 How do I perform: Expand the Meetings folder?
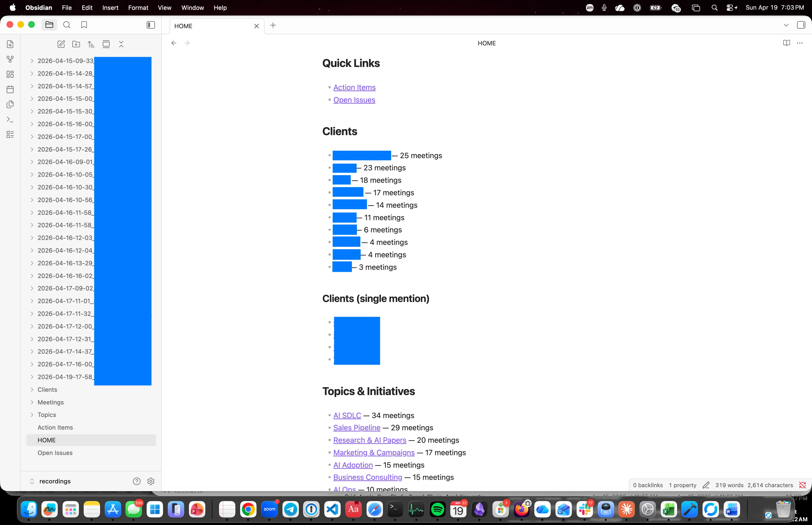[32, 402]
